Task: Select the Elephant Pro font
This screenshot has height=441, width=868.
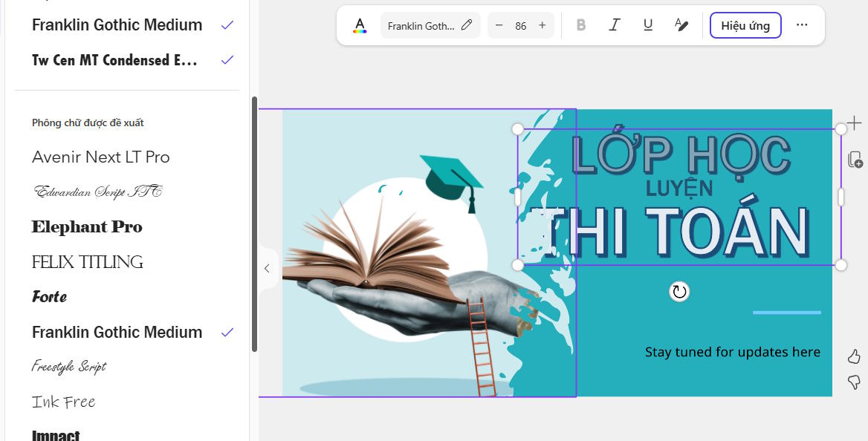Action: point(86,226)
